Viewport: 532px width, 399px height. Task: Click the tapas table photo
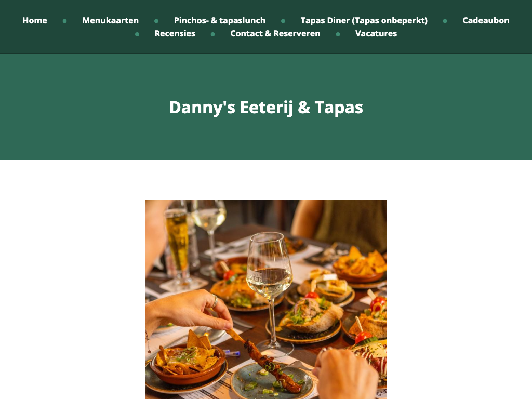[266, 299]
